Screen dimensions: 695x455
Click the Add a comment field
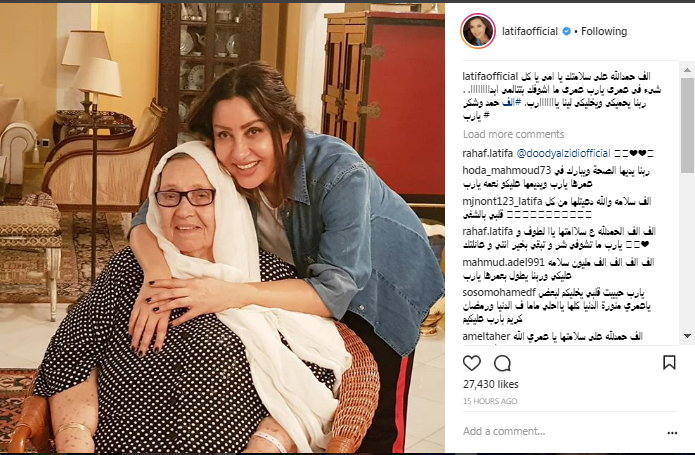(558, 431)
